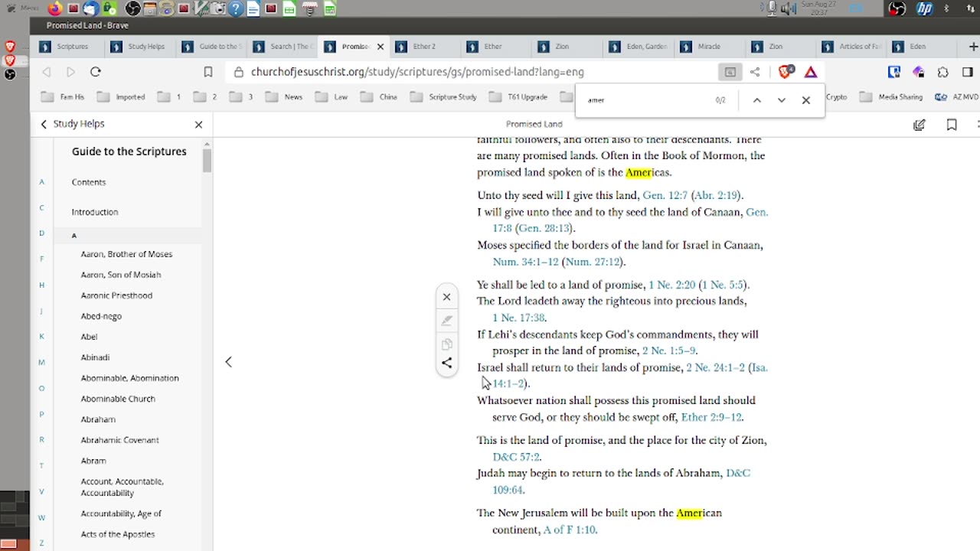Open Brave Shields lion icon
980x551 pixels.
(786, 72)
